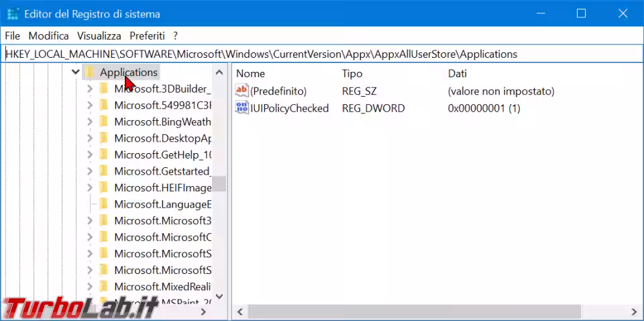Click the Microsoft.BingWeath folder icon

coord(103,122)
